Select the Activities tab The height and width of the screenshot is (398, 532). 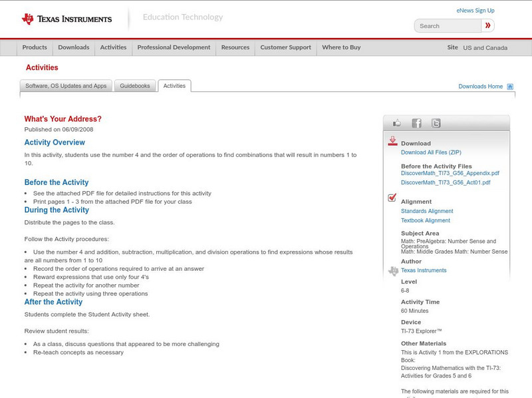(x=174, y=85)
